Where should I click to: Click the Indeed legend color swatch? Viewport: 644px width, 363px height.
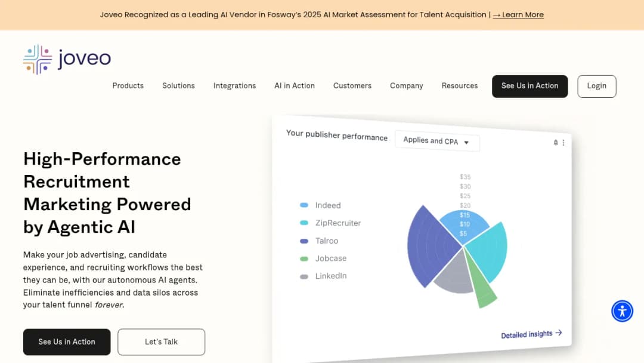(x=304, y=205)
